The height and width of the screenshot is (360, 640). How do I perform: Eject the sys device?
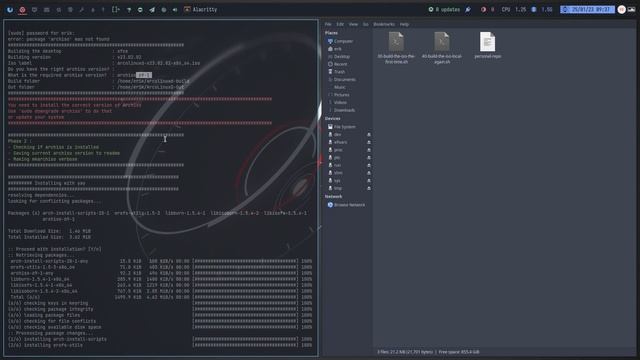click(x=369, y=180)
